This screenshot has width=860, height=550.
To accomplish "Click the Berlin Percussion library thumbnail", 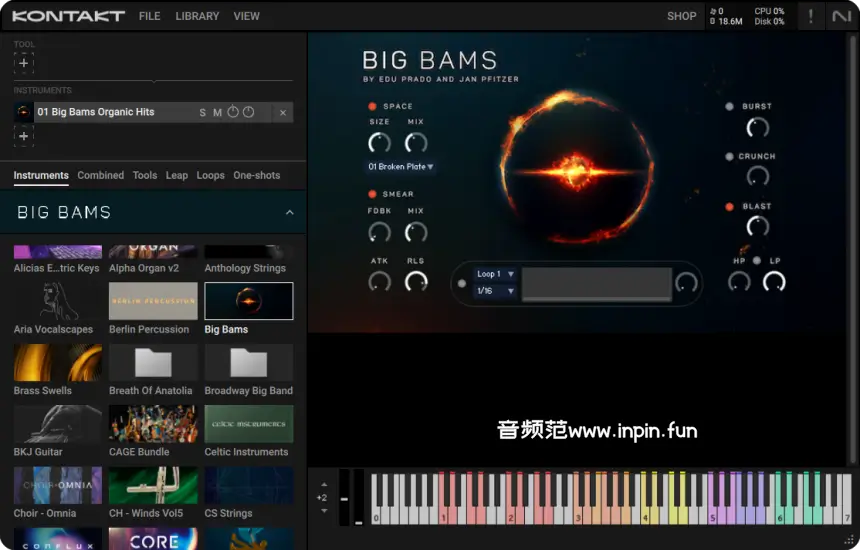I will pos(153,301).
